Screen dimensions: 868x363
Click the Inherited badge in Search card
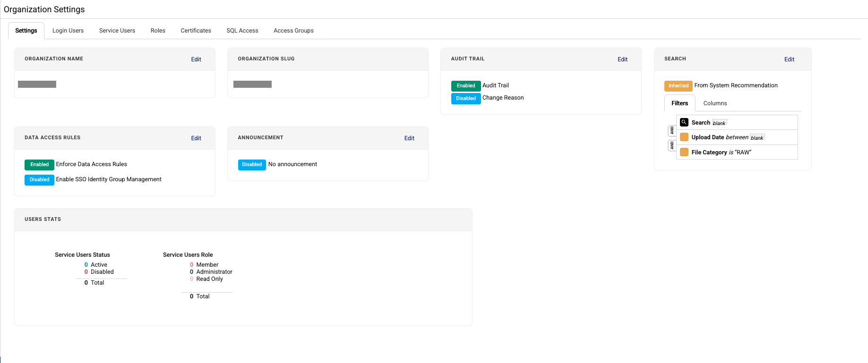[x=679, y=86]
